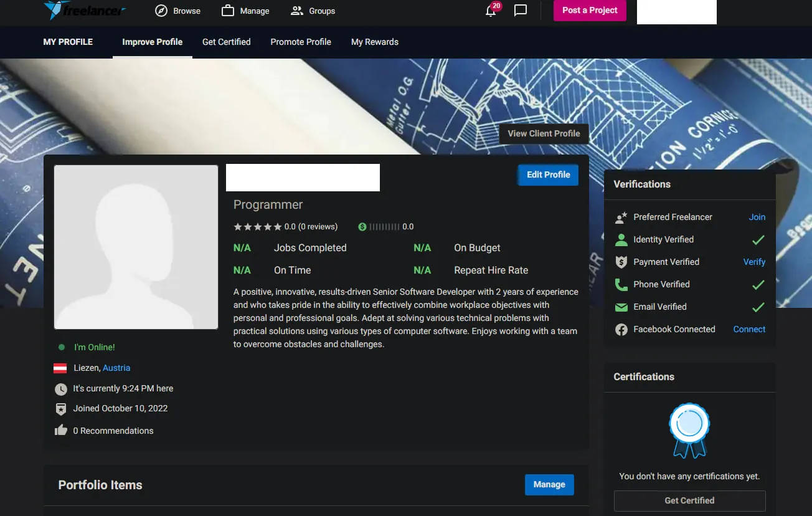Select the My Rewards tab
The width and height of the screenshot is (812, 516).
(375, 42)
